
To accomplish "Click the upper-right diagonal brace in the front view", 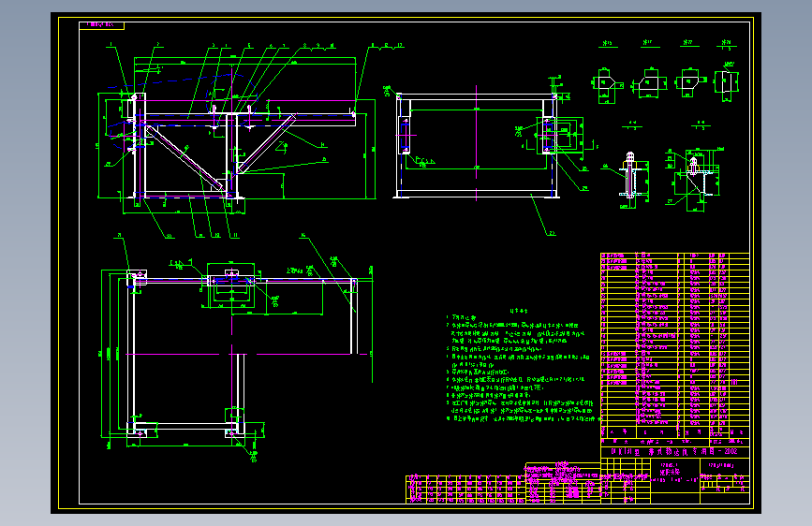I will (266, 144).
